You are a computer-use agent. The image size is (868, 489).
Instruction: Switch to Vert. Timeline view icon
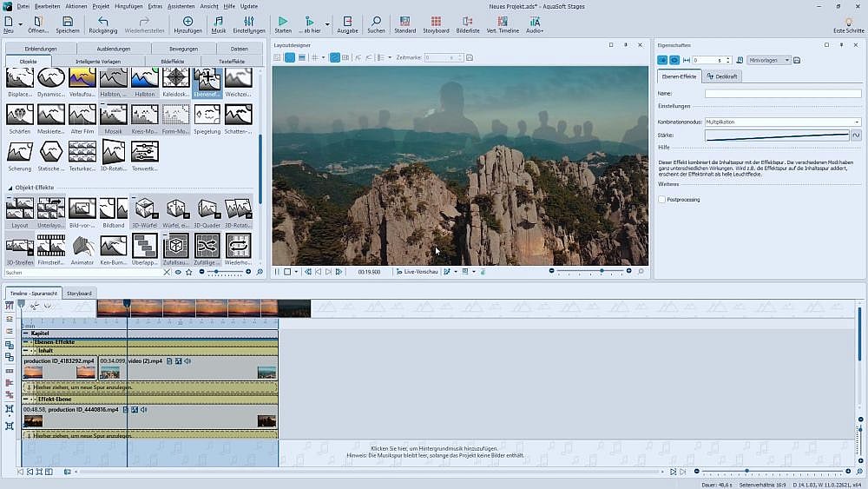pyautogui.click(x=503, y=21)
